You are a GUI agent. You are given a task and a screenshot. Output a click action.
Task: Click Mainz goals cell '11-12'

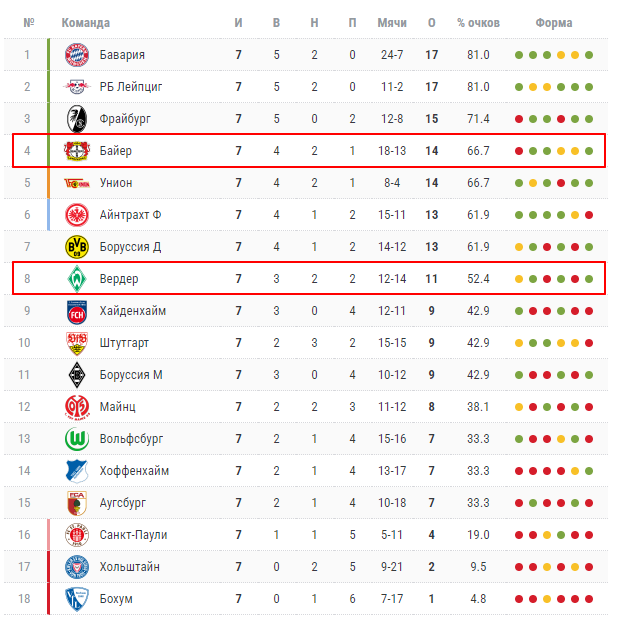coord(391,407)
